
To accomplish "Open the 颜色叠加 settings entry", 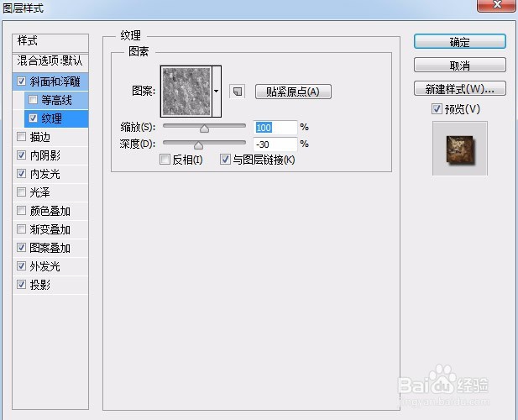I will pos(50,211).
